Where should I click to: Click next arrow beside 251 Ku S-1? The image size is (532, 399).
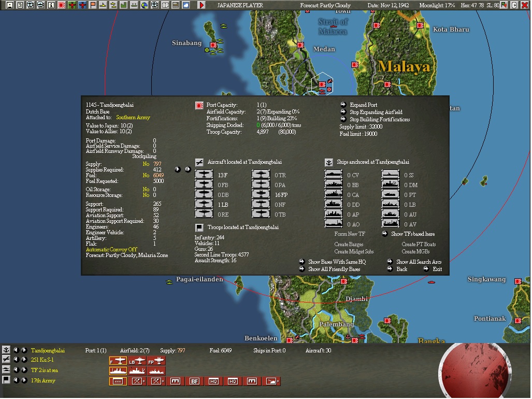pyautogui.click(x=24, y=360)
